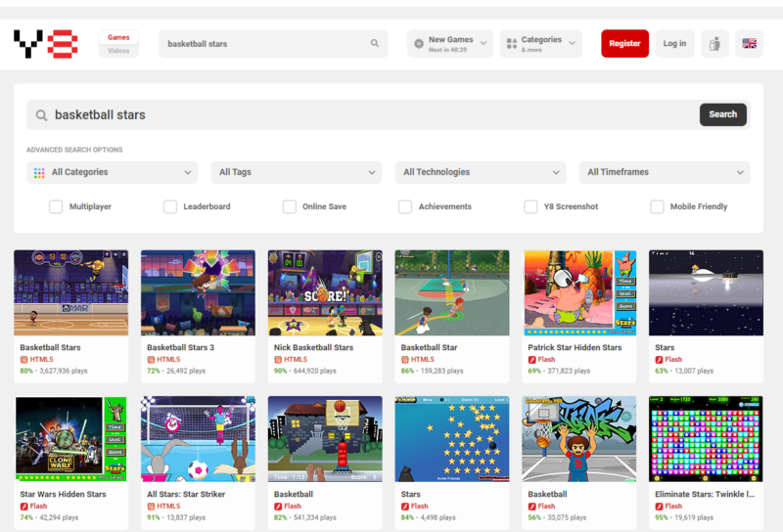Open the Star Wars Hidden Stars thumbnail
The height and width of the screenshot is (532, 783).
(x=70, y=439)
